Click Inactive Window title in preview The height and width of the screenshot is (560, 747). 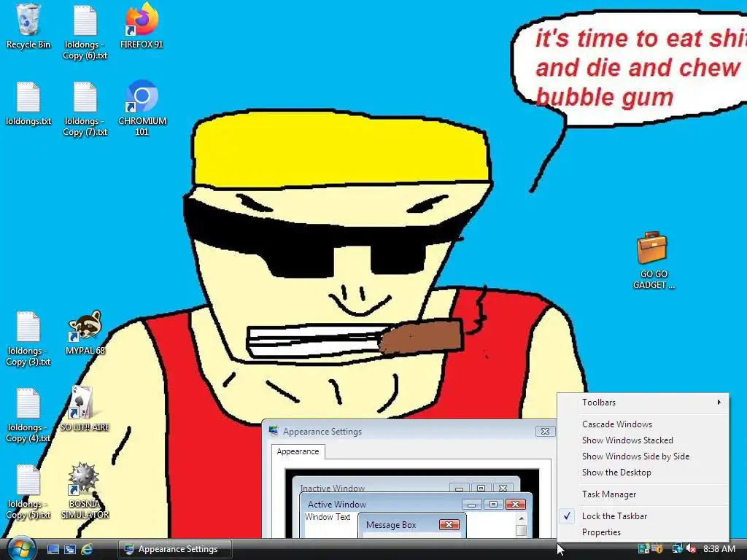coord(333,488)
